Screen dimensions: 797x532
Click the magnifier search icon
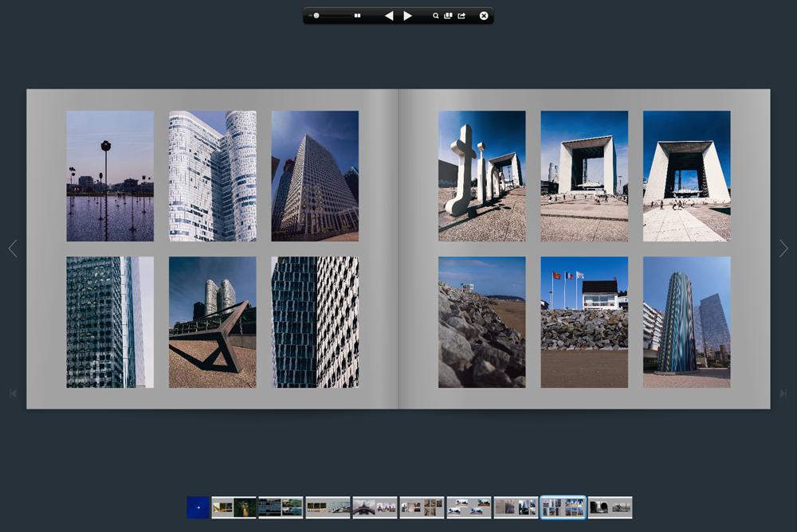coord(436,16)
